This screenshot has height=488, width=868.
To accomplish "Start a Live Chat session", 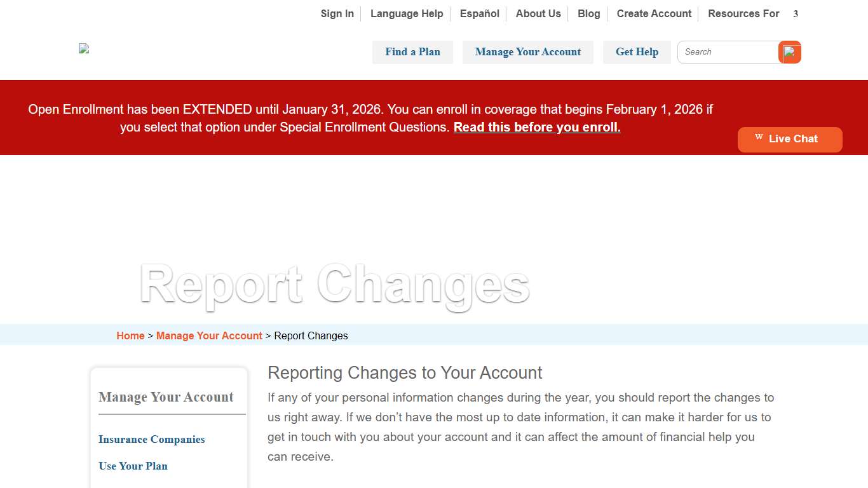I will tap(790, 139).
